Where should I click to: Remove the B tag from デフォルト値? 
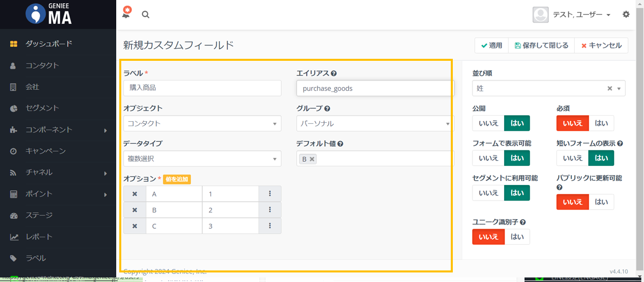pyautogui.click(x=312, y=159)
